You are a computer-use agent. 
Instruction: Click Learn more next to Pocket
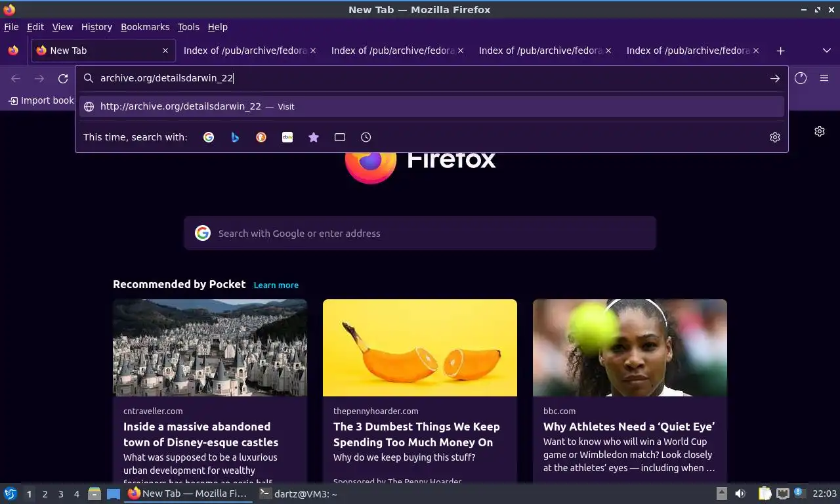pyautogui.click(x=276, y=285)
